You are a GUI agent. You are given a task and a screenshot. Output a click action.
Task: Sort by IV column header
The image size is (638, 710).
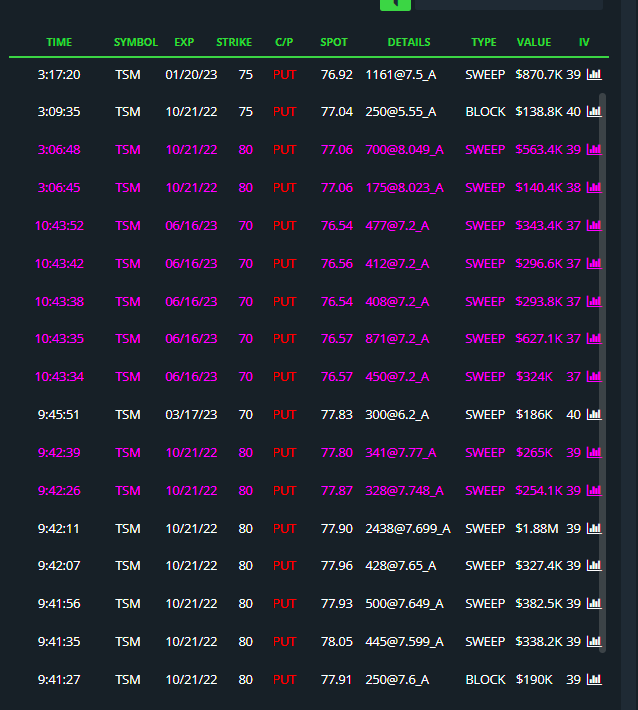tap(584, 42)
